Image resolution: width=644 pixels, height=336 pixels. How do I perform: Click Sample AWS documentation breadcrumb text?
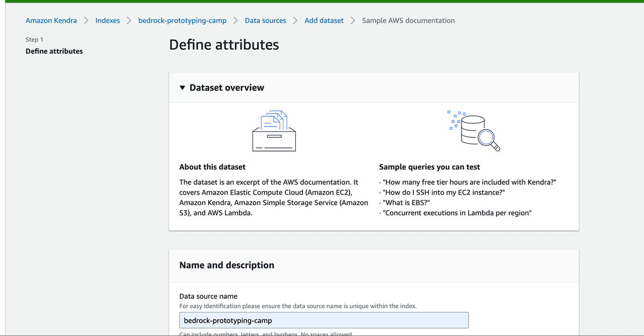(408, 21)
